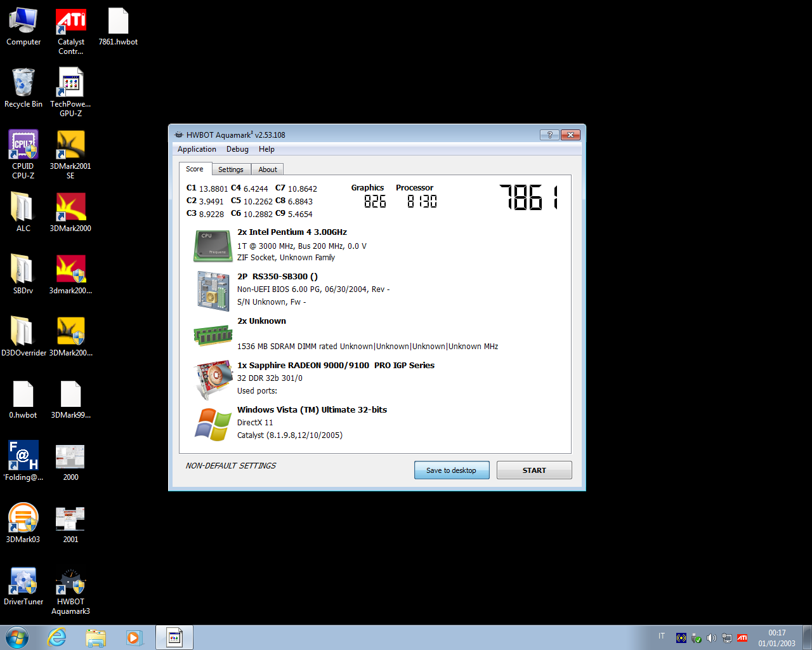Click the graphics card icon in Aquamark

[214, 380]
